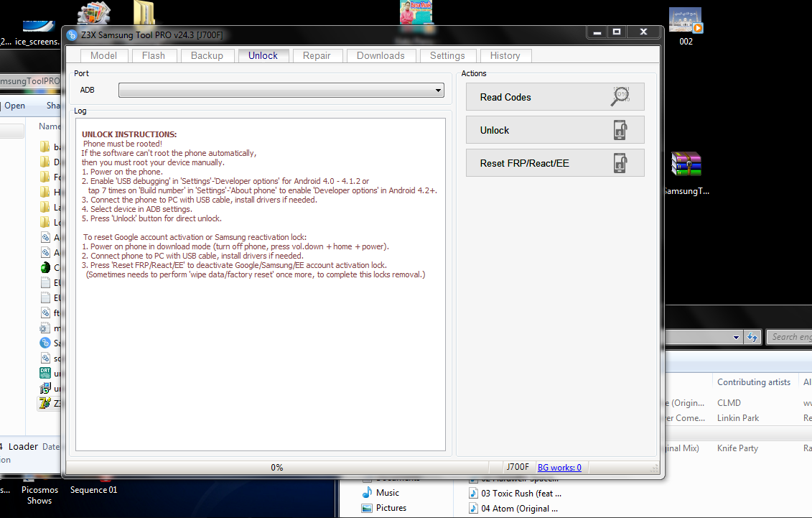Click Reset FRP/React/EE button
The image size is (812, 518).
pos(555,163)
